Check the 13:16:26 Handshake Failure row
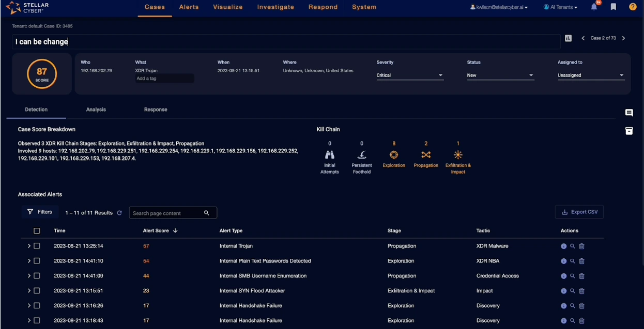This screenshot has width=644, height=329. point(37,306)
